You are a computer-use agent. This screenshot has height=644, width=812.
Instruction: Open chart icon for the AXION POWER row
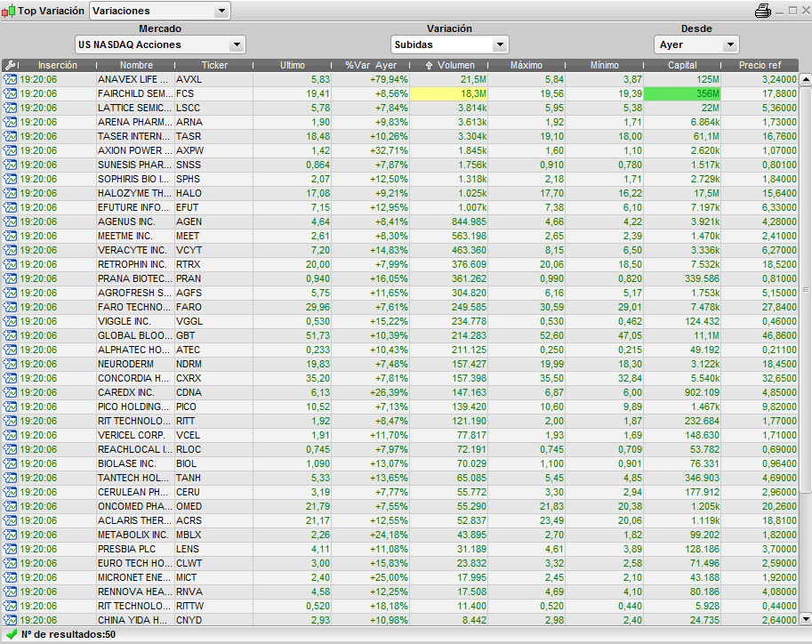click(10, 150)
